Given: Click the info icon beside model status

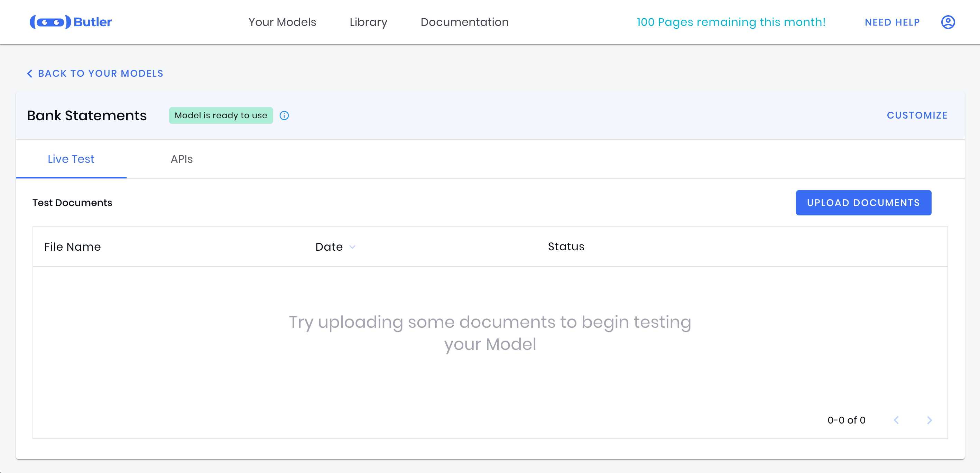Looking at the screenshot, I should [x=284, y=116].
